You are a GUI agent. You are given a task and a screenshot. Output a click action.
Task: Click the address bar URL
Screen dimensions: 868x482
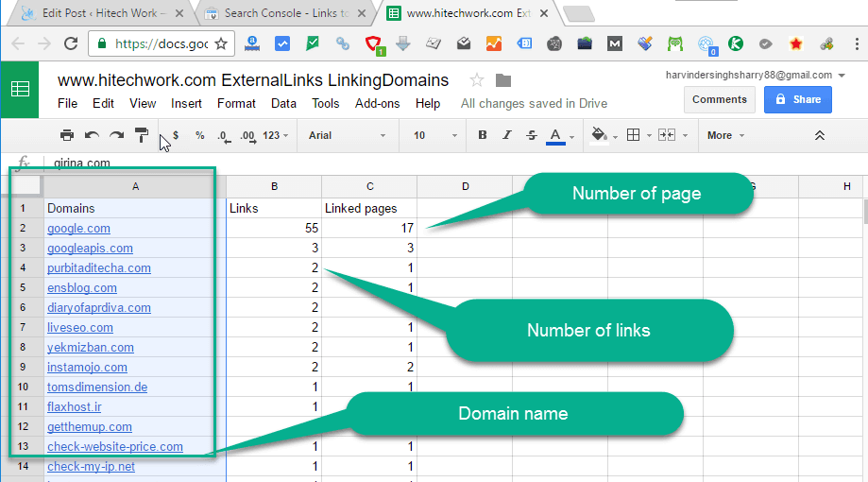[x=162, y=43]
